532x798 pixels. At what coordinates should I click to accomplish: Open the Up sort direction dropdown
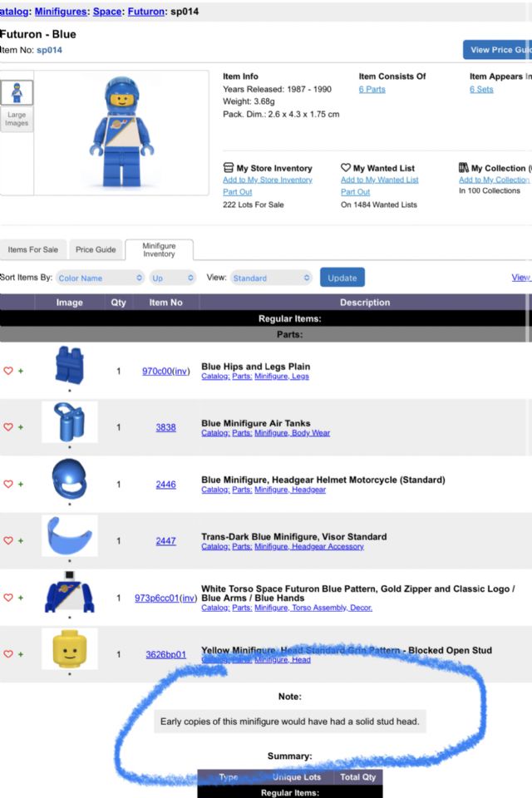[173, 278]
